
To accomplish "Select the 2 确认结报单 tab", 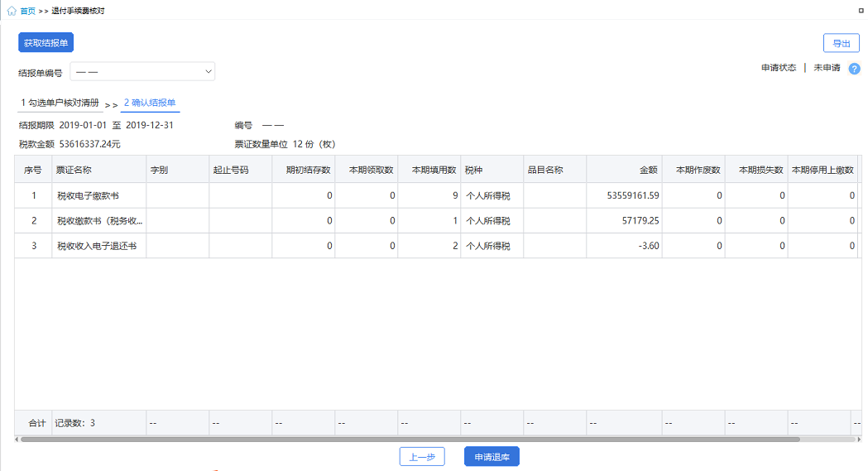I will (x=150, y=103).
